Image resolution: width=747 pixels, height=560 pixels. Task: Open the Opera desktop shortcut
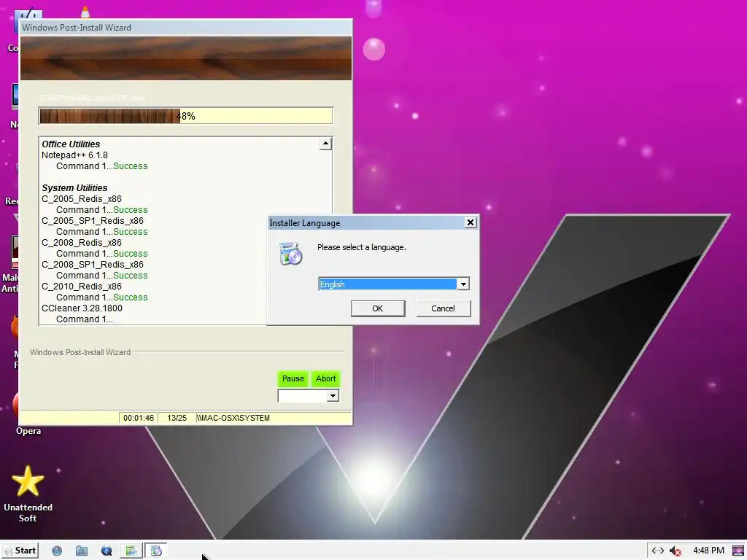tap(28, 430)
